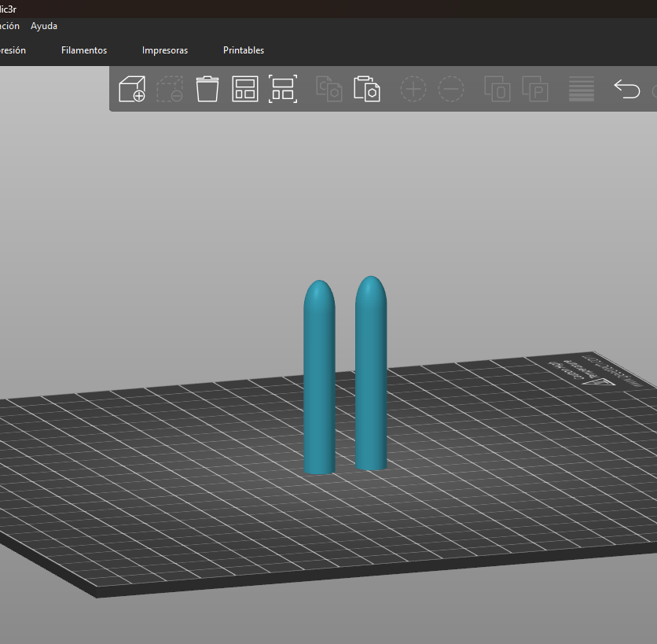Open the tab ending in "resión"
657x644 pixels.
coord(13,50)
